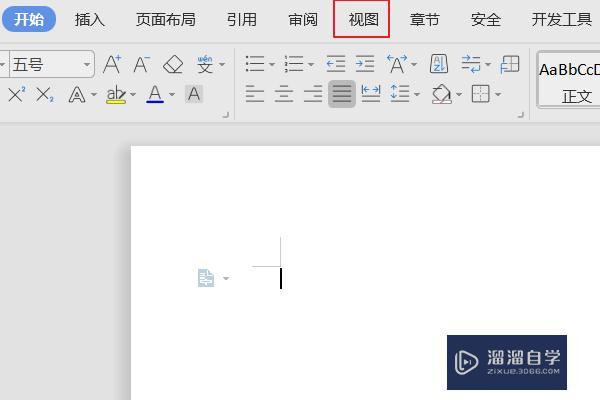Insert a numbered list
This screenshot has height=400, width=600.
tap(294, 64)
